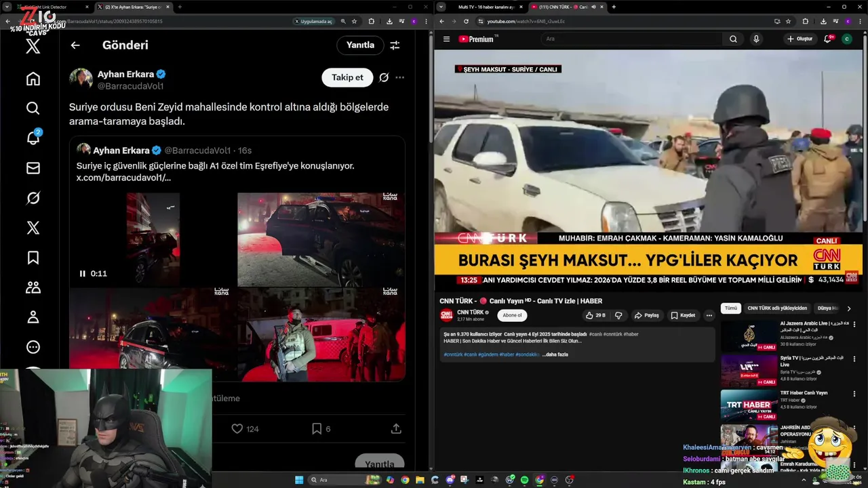Reload the YouTube page
868x488 pixels.
click(466, 21)
